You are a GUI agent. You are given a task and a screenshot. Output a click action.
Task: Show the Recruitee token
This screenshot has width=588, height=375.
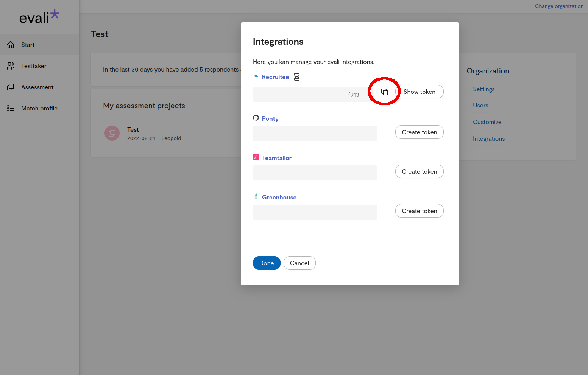pyautogui.click(x=420, y=92)
